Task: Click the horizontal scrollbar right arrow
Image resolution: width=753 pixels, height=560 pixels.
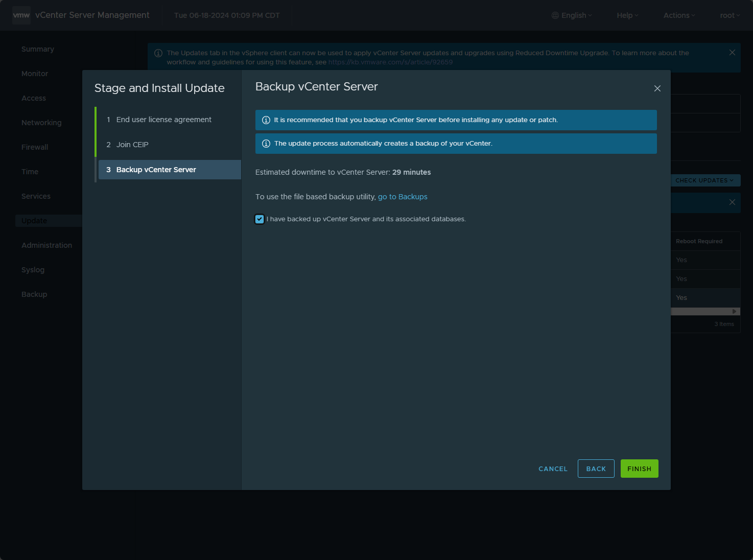Action: [734, 311]
